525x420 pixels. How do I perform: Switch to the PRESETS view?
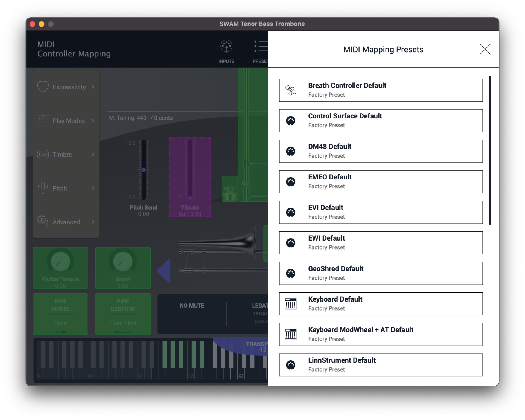[260, 51]
